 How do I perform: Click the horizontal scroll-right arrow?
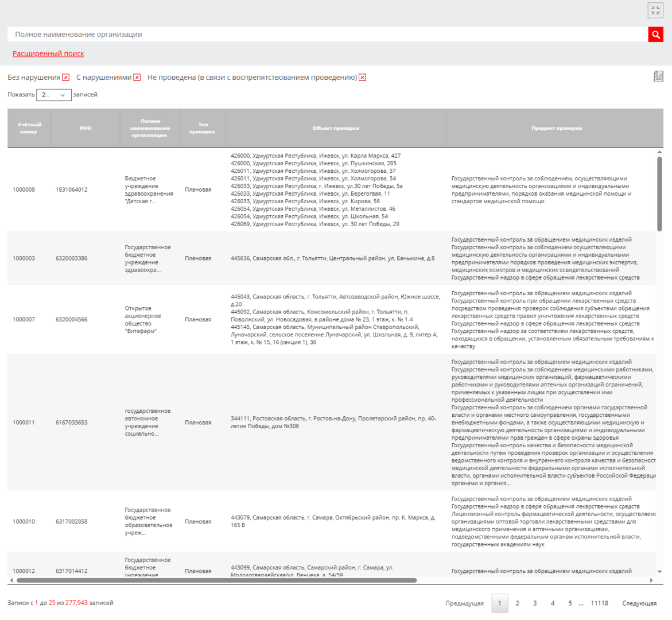pyautogui.click(x=651, y=580)
